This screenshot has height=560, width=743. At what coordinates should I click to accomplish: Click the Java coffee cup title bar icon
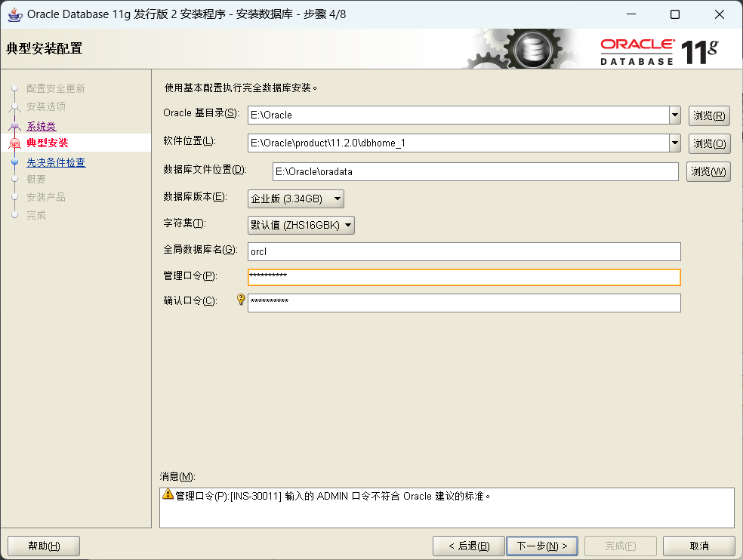[17, 14]
